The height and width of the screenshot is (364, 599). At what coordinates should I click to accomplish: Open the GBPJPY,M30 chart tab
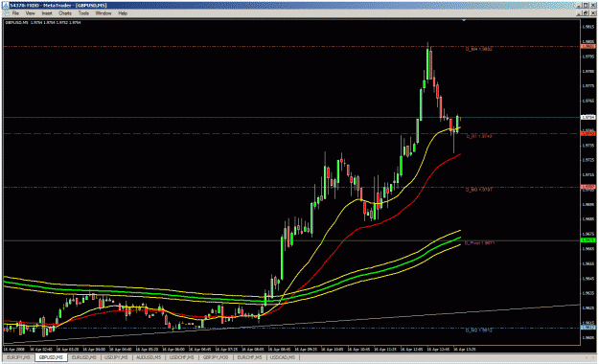(x=216, y=357)
